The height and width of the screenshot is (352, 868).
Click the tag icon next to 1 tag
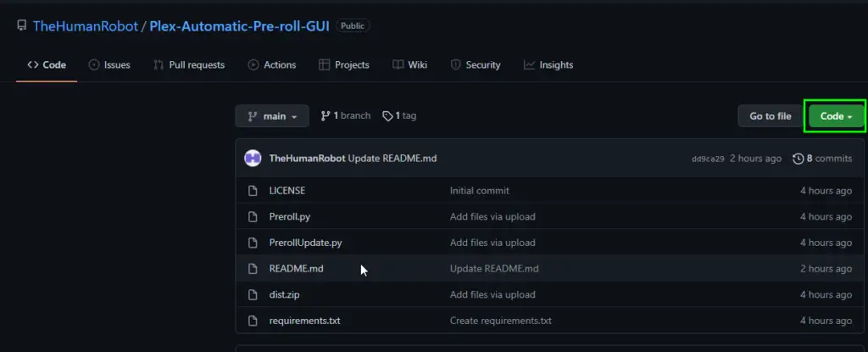click(x=387, y=116)
